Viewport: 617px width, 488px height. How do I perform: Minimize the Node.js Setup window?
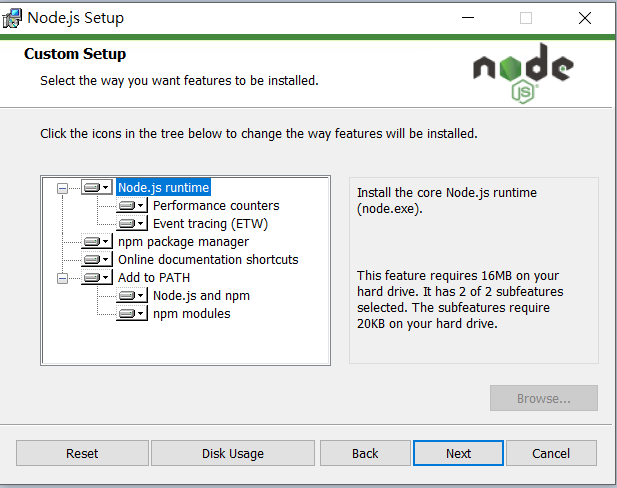pyautogui.click(x=468, y=18)
